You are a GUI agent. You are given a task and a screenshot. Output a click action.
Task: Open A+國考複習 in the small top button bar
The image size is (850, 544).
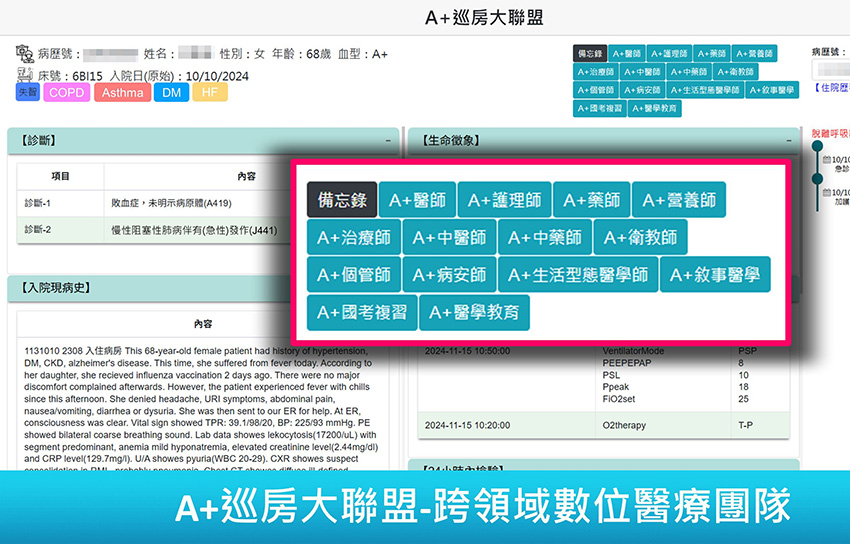(600, 108)
